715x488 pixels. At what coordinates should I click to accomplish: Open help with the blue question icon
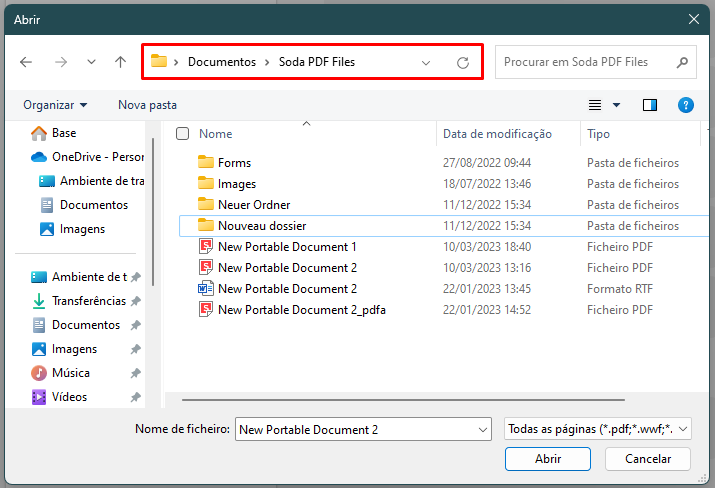pos(686,105)
